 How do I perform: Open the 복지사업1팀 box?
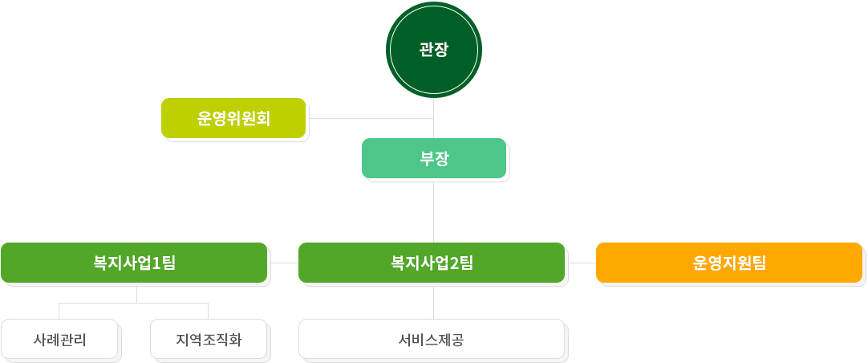point(134,263)
